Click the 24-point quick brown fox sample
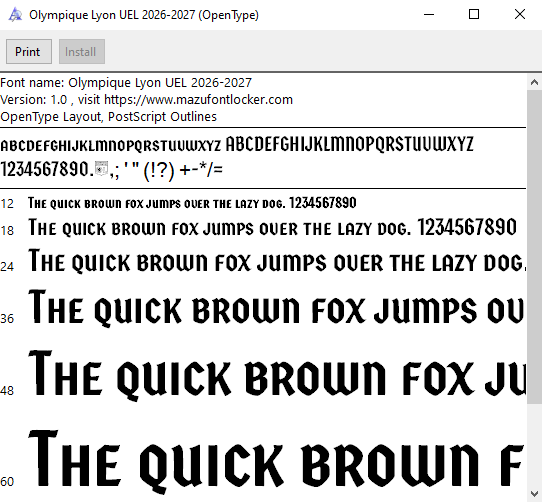Viewport: 542px width, 502px height. click(x=277, y=261)
